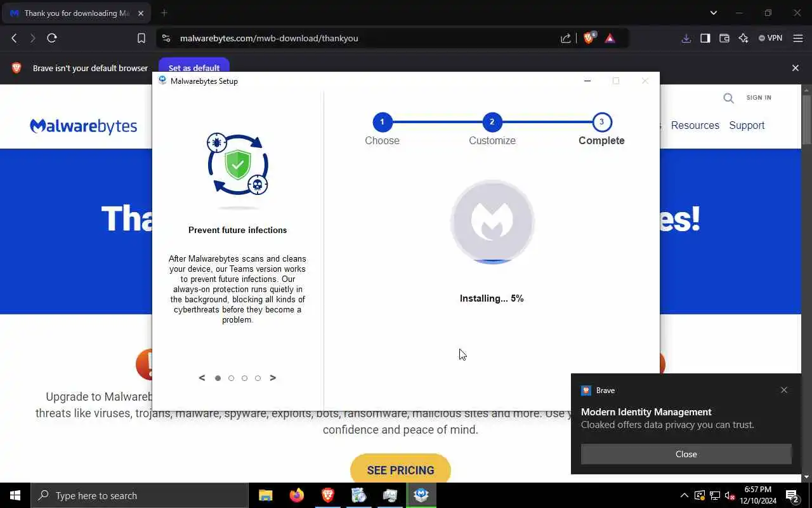This screenshot has width=812, height=508.
Task: Click the Malwarebytes installing progress circle
Action: tap(492, 222)
